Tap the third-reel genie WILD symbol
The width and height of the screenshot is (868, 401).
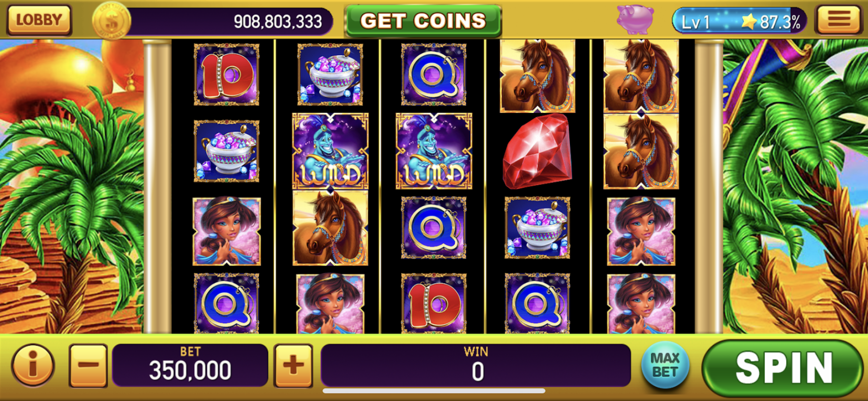tap(434, 151)
